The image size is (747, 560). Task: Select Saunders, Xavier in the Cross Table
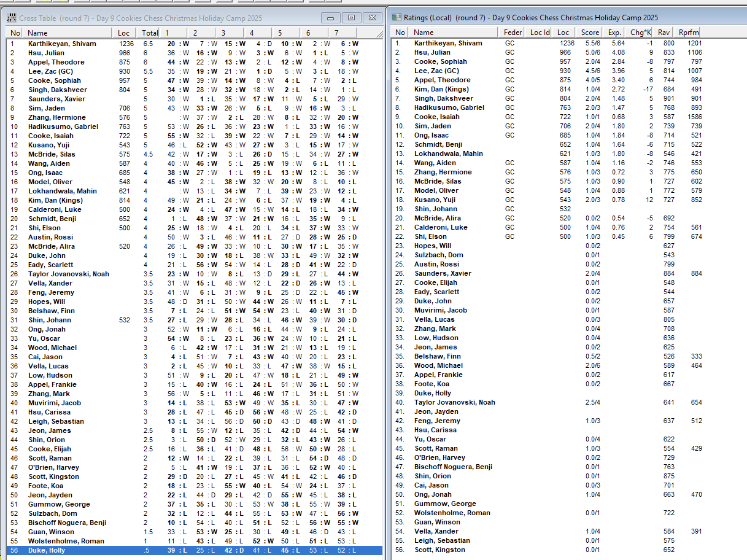tap(56, 99)
